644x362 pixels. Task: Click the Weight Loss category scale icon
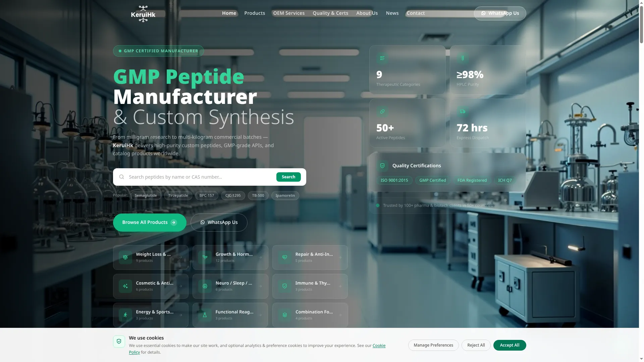pos(125,257)
